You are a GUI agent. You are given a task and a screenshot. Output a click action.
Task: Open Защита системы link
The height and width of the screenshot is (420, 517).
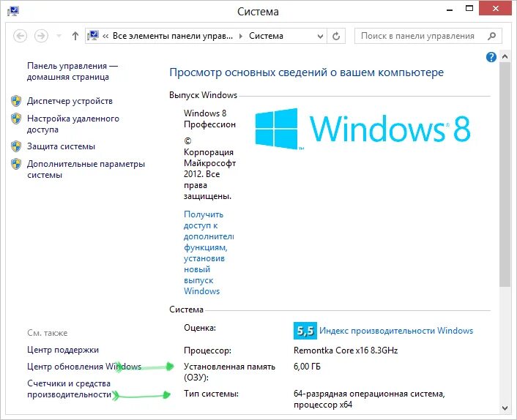coord(61,146)
